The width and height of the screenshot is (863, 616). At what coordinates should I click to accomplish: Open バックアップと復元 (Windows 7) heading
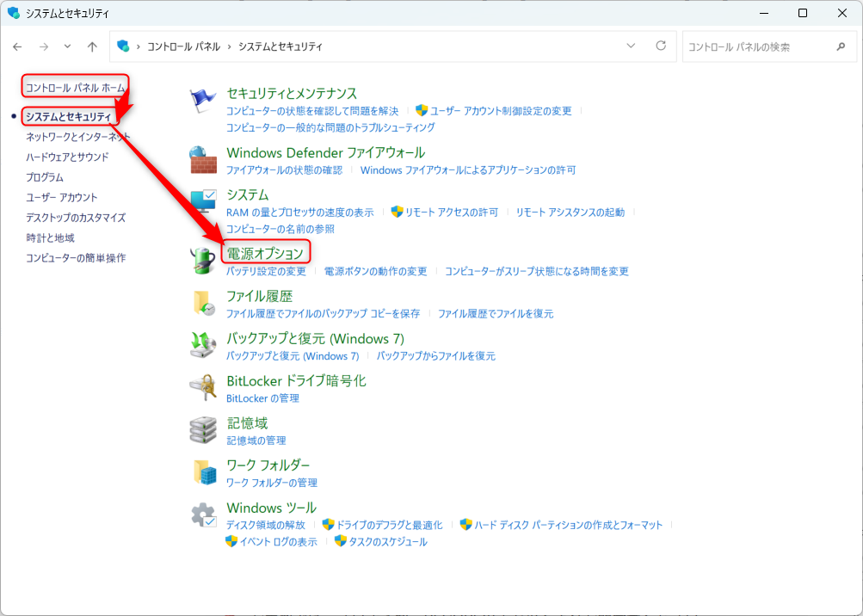[x=316, y=338]
